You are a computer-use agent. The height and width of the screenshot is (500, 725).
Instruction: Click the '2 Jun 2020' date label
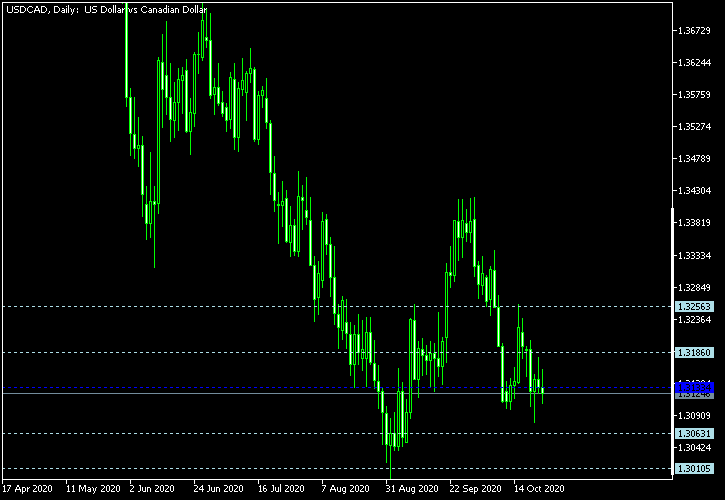pyautogui.click(x=152, y=488)
